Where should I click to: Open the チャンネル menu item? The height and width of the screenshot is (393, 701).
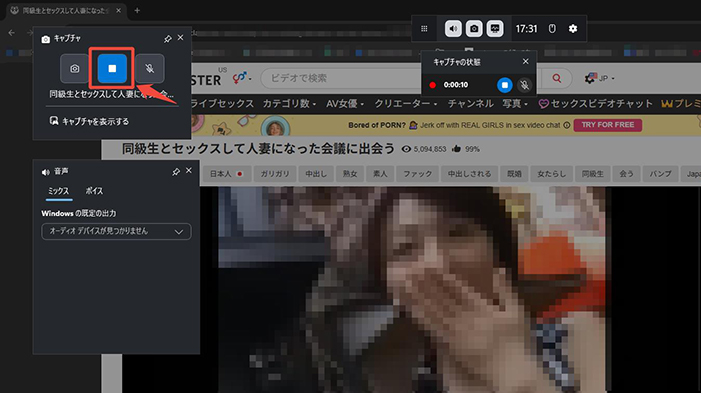(470, 104)
